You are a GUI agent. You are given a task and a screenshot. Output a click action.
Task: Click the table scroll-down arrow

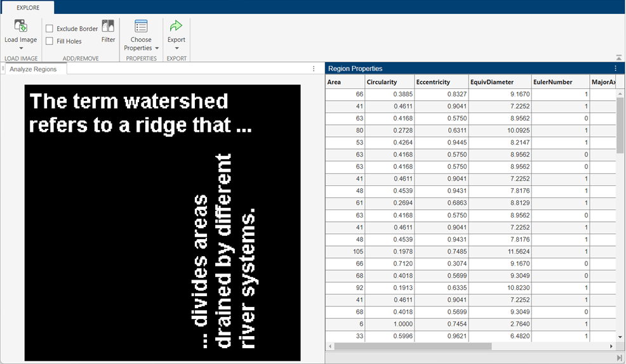(620, 337)
